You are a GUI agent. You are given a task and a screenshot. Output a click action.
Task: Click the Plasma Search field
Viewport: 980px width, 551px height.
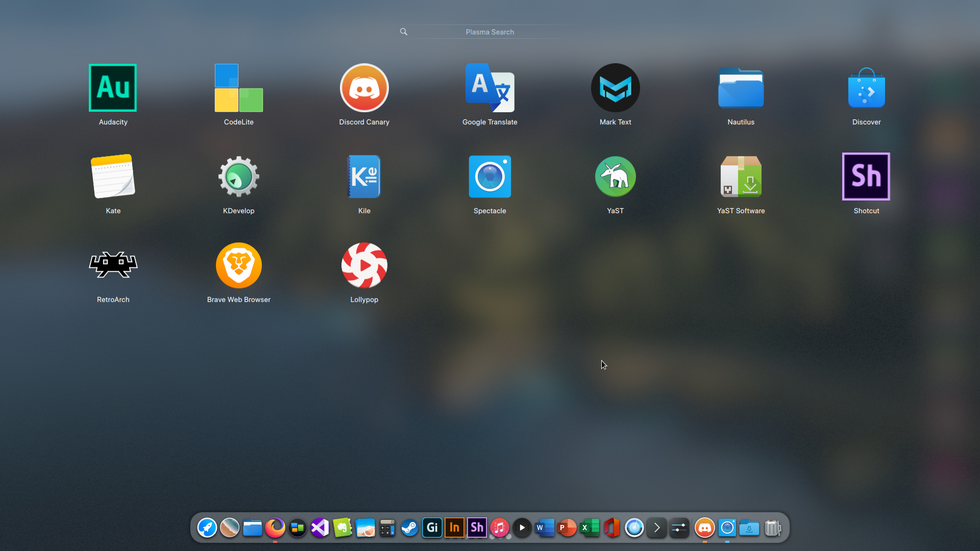pyautogui.click(x=489, y=32)
